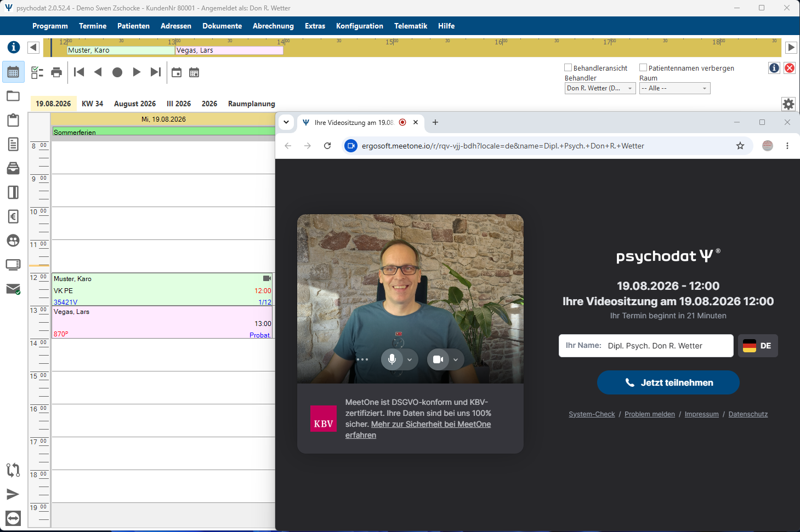
Task: Click the single-day calendar icon
Action: [177, 72]
